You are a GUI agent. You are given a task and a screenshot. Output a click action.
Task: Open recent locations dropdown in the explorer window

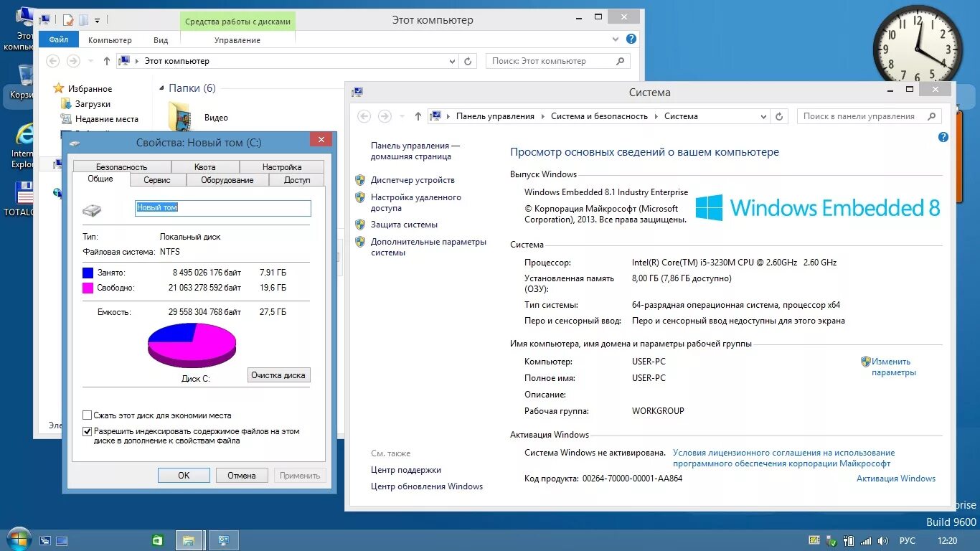90,61
